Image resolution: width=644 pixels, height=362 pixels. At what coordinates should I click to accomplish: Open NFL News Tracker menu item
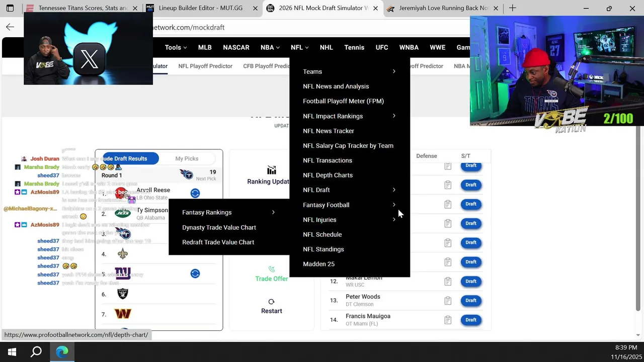(329, 131)
